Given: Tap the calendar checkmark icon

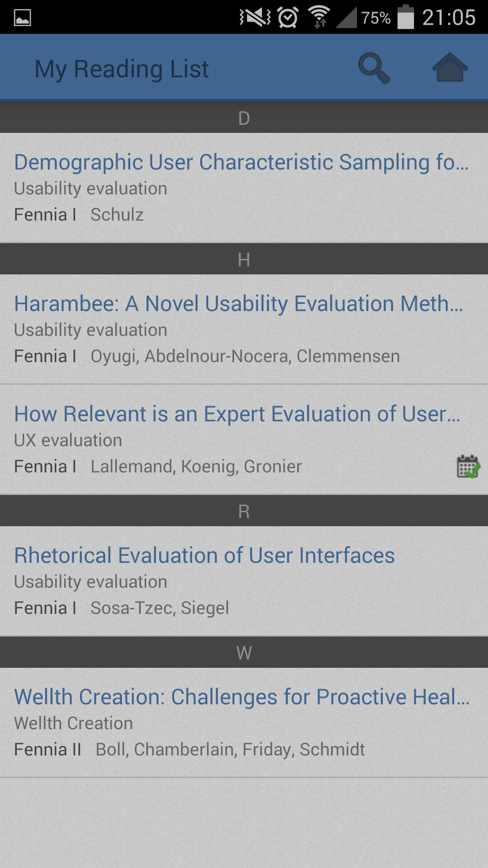Looking at the screenshot, I should click(468, 466).
